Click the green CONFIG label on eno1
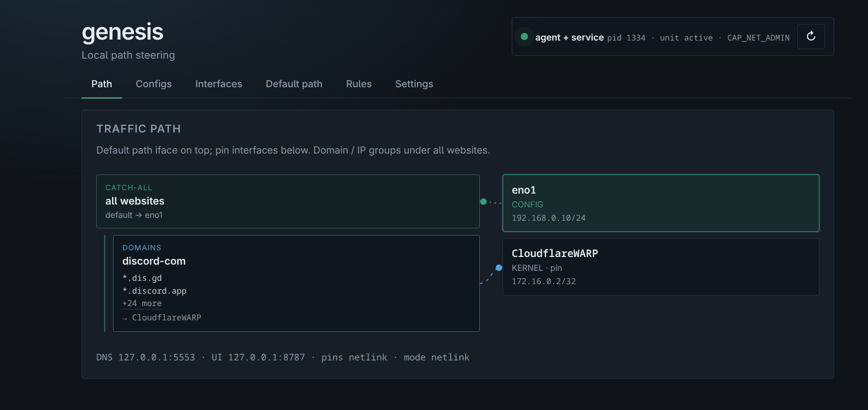Viewport: 868px width, 410px height. pos(527,205)
